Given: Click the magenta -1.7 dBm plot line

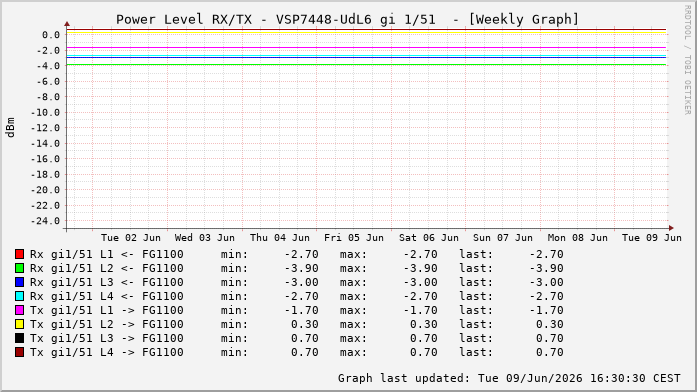Looking at the screenshot, I should 366,48.
